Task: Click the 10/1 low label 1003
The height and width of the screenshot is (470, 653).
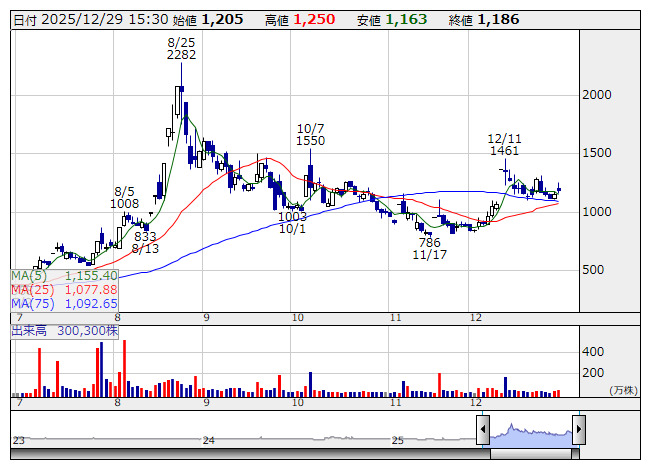Action: pos(292,216)
